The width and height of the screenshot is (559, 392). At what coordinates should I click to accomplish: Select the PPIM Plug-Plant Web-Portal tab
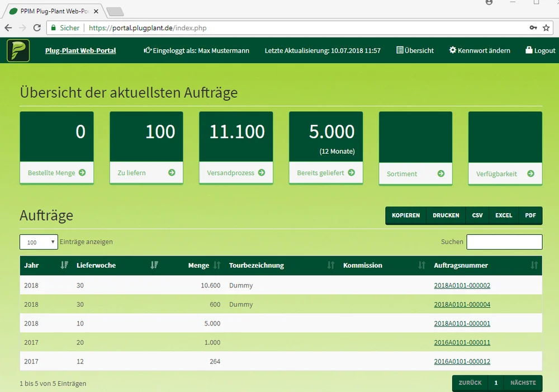[x=54, y=11]
